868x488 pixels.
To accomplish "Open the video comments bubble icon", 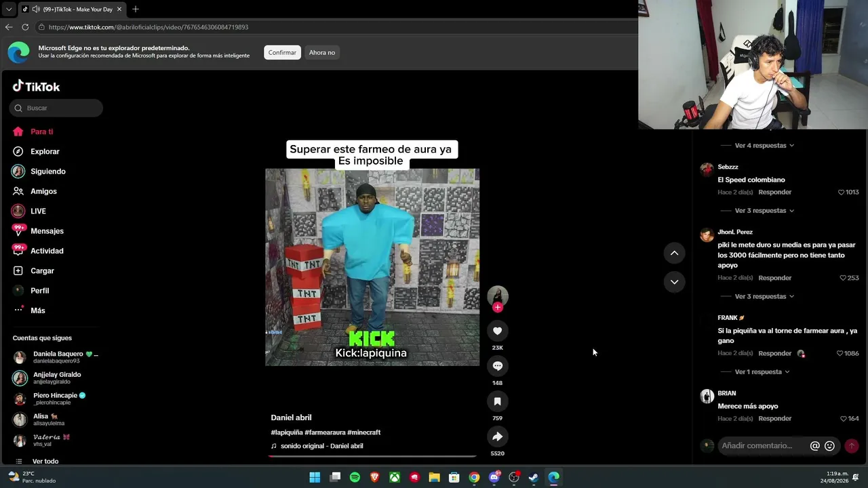I will [497, 366].
